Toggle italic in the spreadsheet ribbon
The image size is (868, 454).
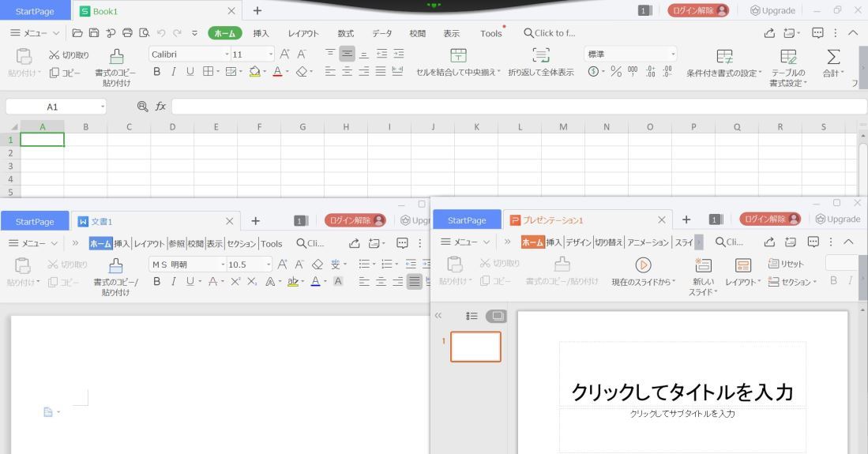click(173, 71)
